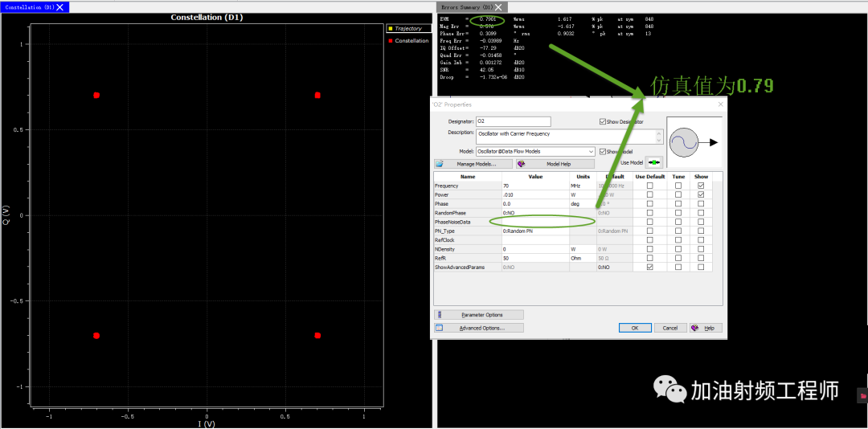The height and width of the screenshot is (429, 868).
Task: Click the SNR value 42.05
Action: point(486,70)
